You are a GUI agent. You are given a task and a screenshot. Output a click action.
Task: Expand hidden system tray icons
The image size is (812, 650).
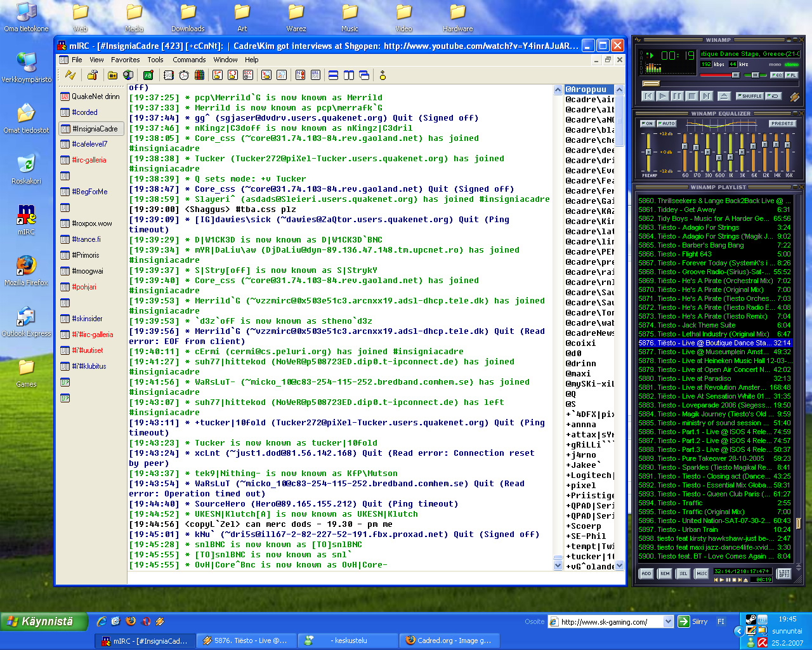coord(738,631)
